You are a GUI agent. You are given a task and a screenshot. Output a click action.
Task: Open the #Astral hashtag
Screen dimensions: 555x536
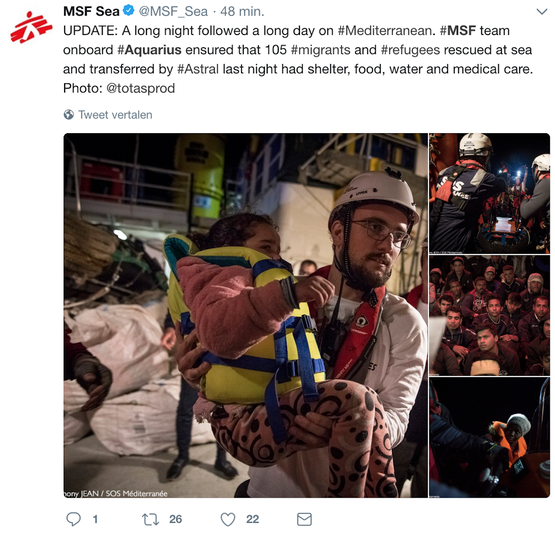198,69
